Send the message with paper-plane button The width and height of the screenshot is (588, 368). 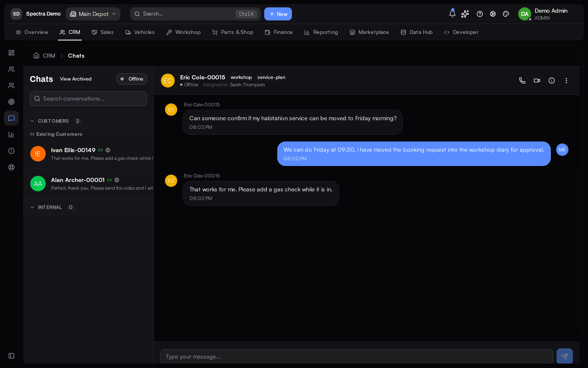click(565, 356)
